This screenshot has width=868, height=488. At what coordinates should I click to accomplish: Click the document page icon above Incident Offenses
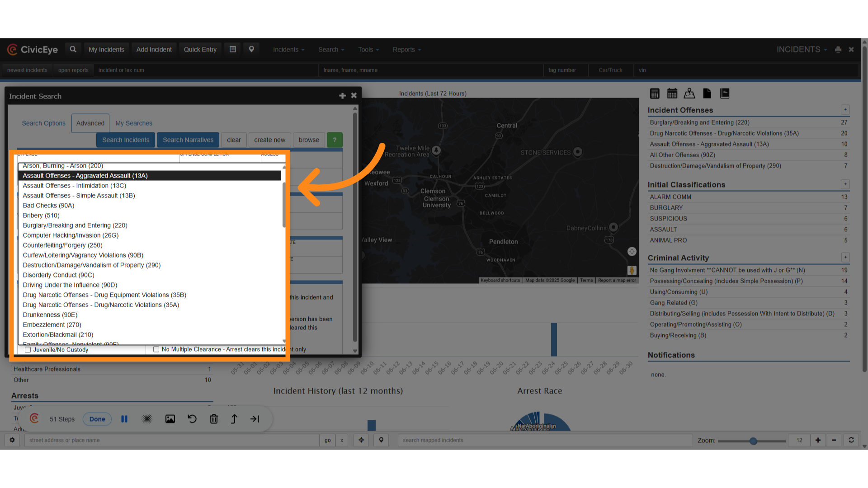pos(707,94)
